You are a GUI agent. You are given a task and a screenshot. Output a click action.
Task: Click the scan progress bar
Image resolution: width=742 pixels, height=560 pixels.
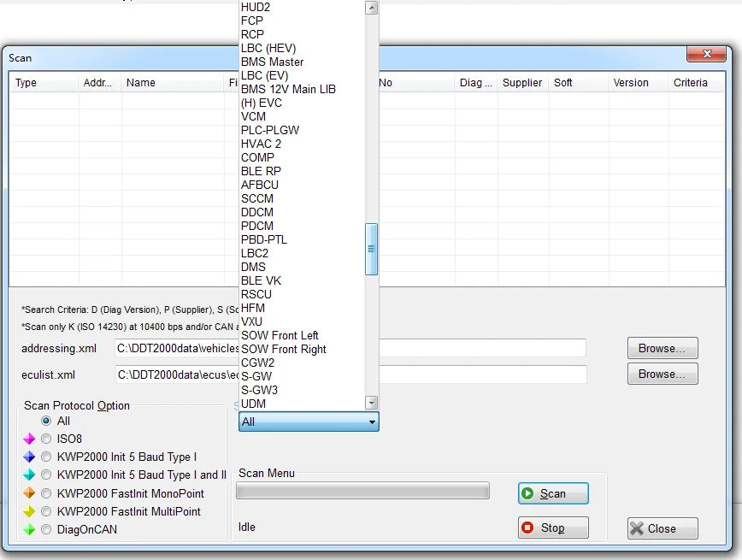coord(362,491)
